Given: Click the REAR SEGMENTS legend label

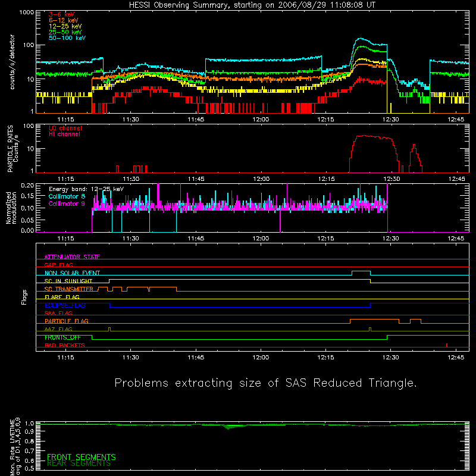Looking at the screenshot, I should [x=79, y=464].
